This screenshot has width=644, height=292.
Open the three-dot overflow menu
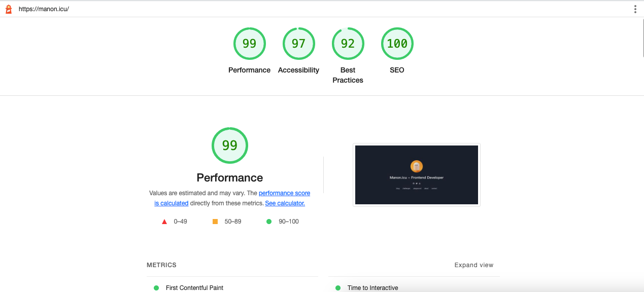[x=635, y=9]
